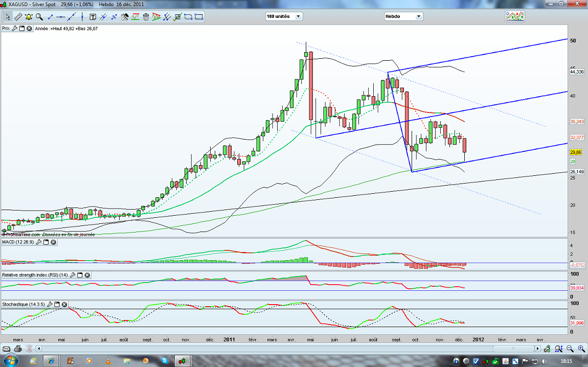Open Skype icon in taskbar
Viewport: 588px width, 367px height.
164,361
